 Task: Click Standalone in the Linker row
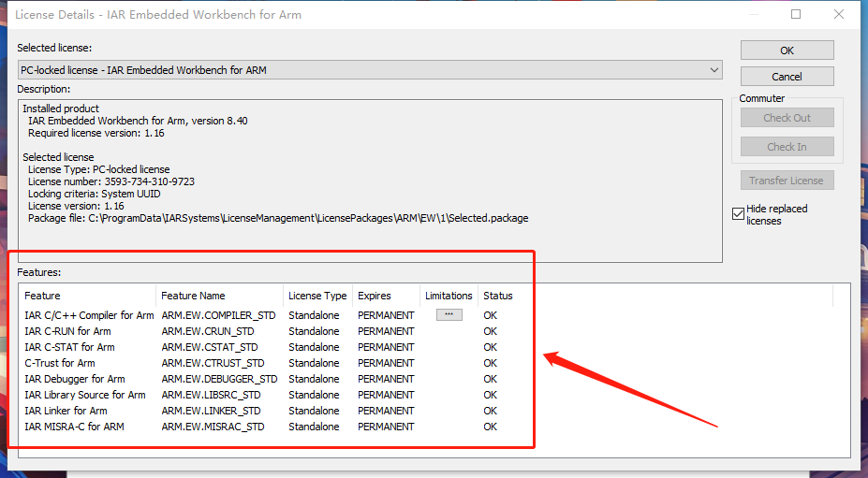[314, 411]
